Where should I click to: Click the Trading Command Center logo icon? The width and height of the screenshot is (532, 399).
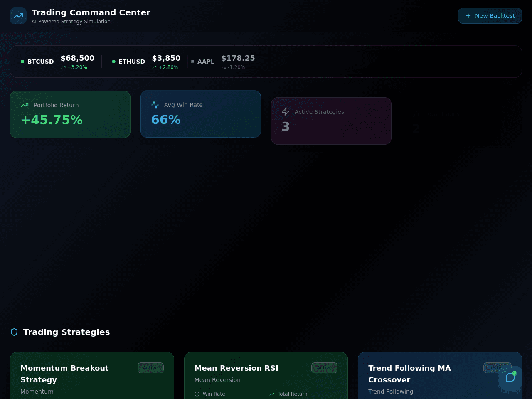[18, 16]
